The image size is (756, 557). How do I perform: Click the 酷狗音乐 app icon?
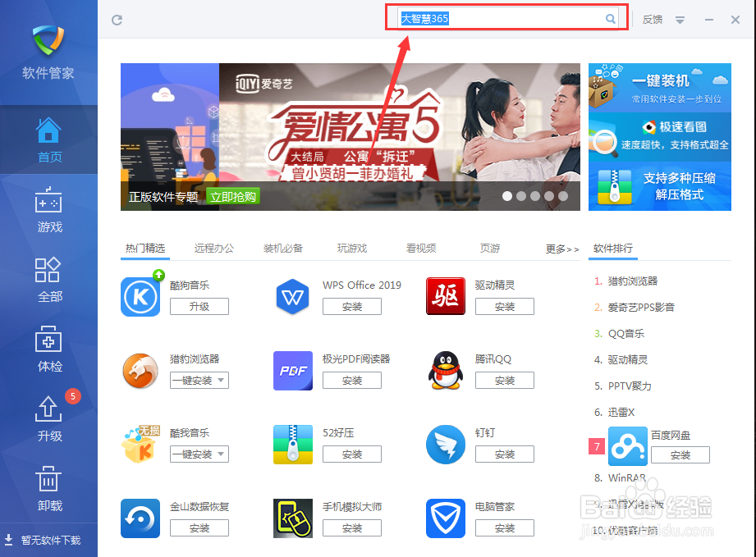tap(140, 296)
